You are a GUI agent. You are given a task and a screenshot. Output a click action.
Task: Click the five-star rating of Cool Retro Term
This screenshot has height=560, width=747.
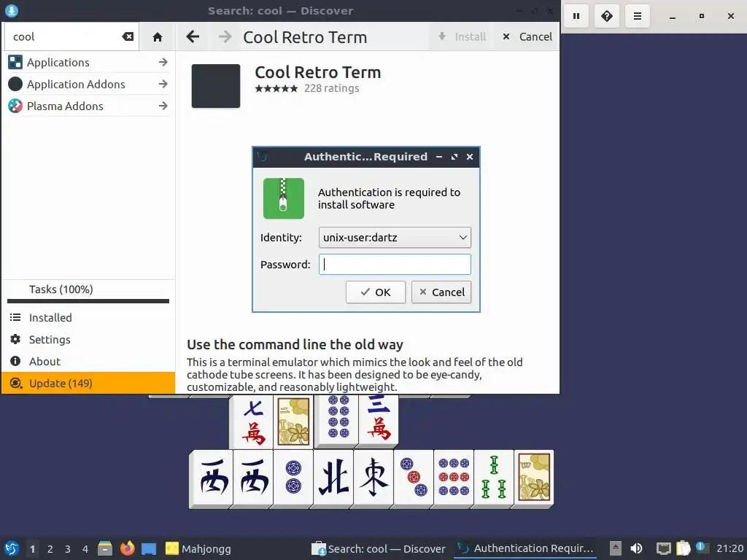[276, 88]
